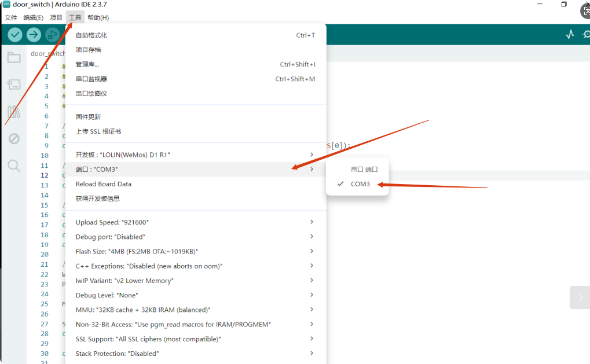Click the right arrow button on the right edge
Screen dimensions: 590x364
(580, 297)
